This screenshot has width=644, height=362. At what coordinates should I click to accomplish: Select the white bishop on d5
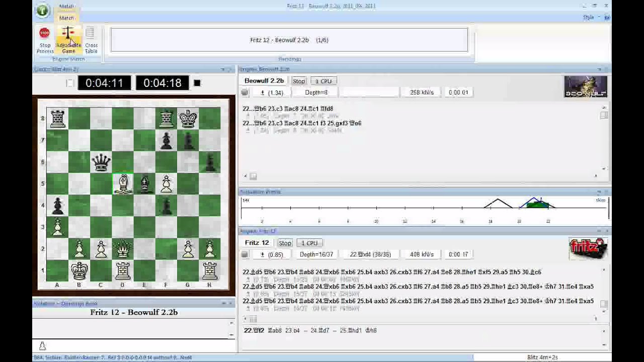click(x=123, y=184)
